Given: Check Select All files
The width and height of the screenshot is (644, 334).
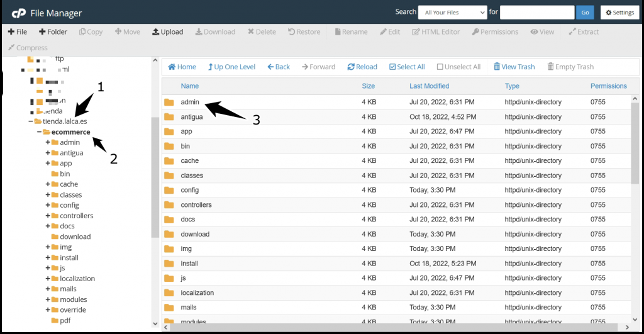Looking at the screenshot, I should 393,67.
